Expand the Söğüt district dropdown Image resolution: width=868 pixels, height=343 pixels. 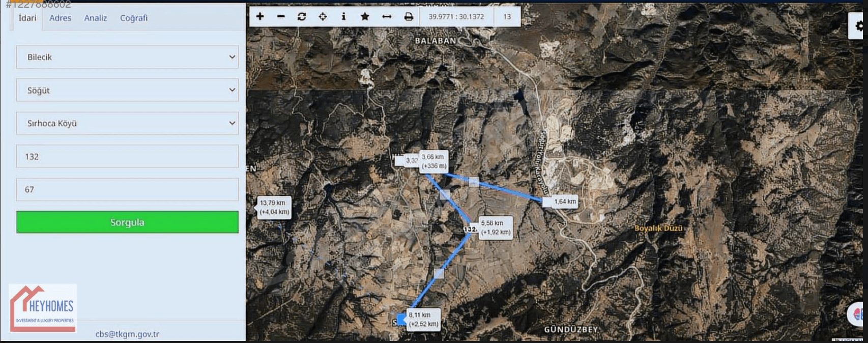tap(127, 90)
